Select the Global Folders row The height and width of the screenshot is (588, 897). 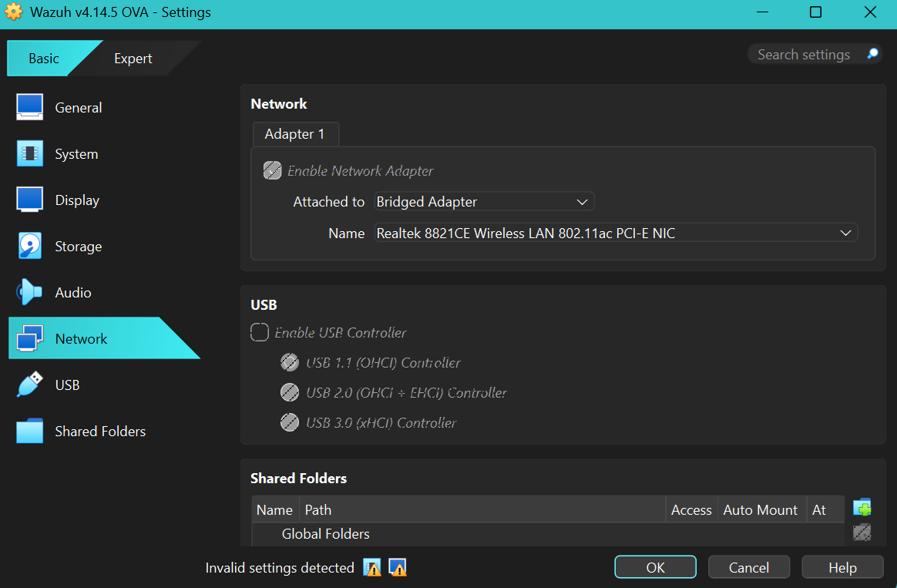click(548, 533)
